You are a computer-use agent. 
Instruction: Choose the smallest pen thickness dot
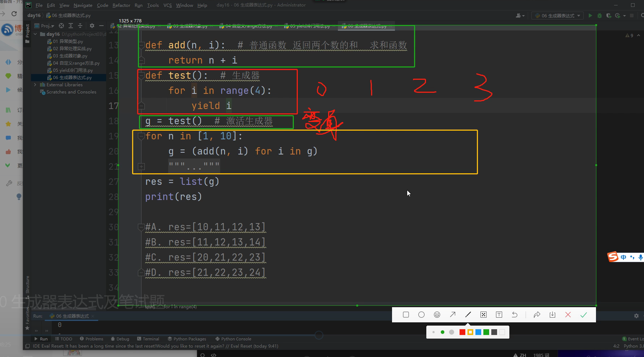(434, 332)
